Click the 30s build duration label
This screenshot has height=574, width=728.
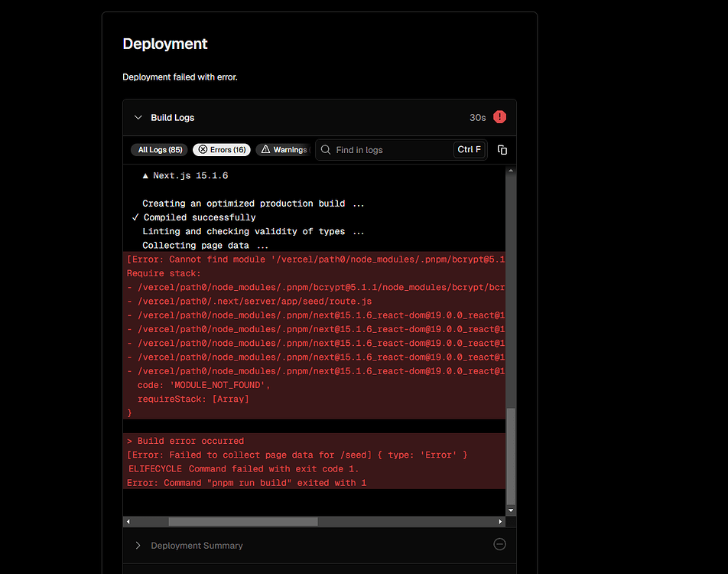477,117
